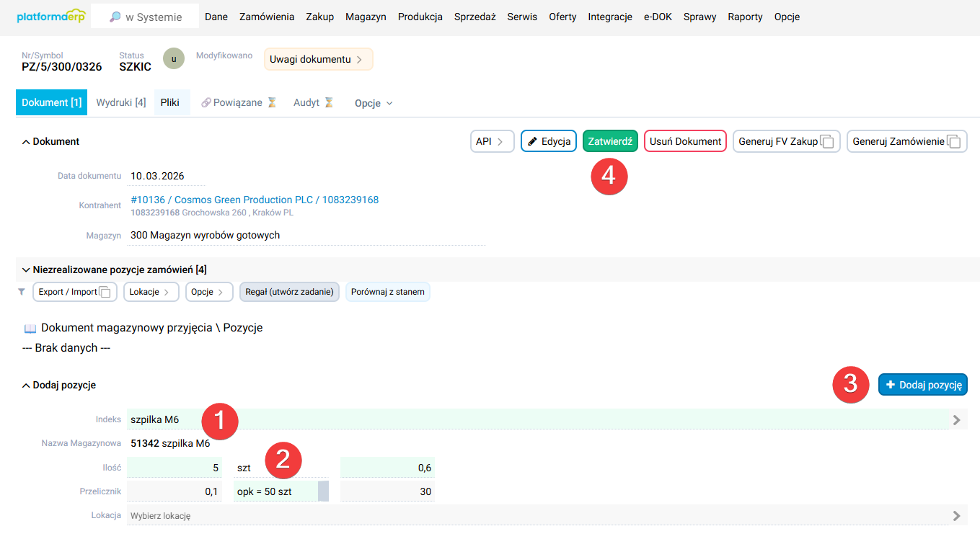980x539 pixels.
Task: Collapse the Dodaj pozycje section
Action: [x=26, y=386]
